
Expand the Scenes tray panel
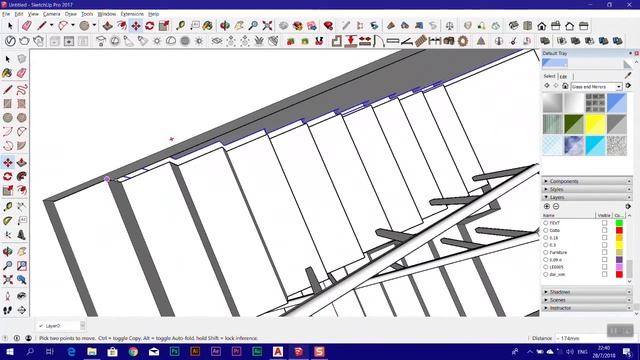point(587,300)
